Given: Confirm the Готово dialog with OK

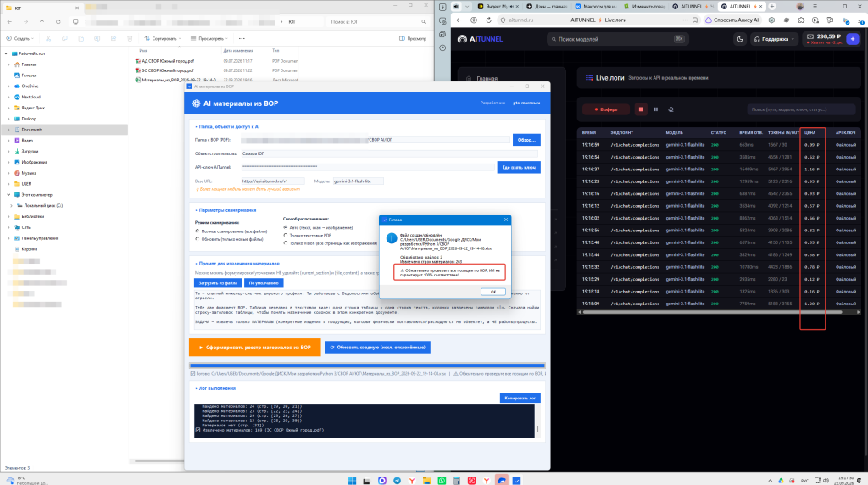Looking at the screenshot, I should point(492,292).
